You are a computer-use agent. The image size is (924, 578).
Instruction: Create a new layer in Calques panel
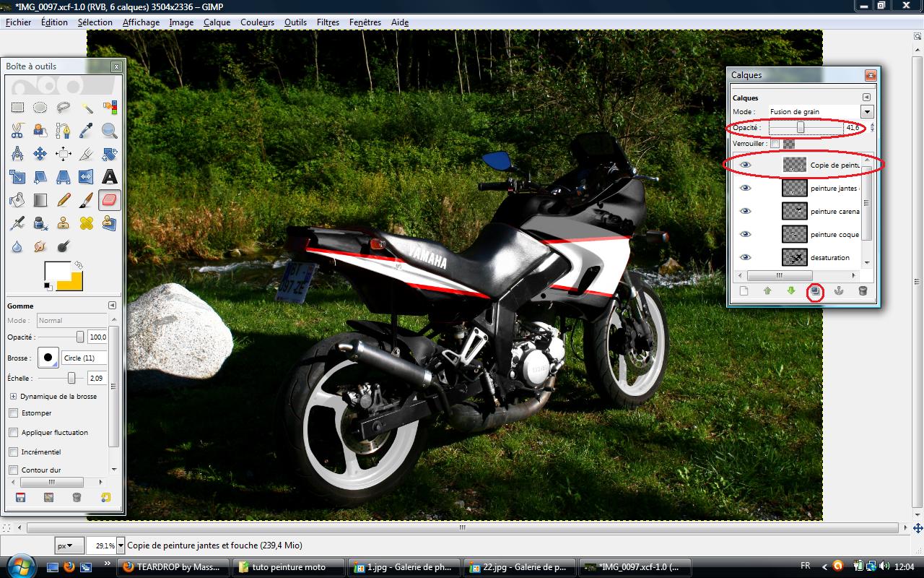click(744, 291)
